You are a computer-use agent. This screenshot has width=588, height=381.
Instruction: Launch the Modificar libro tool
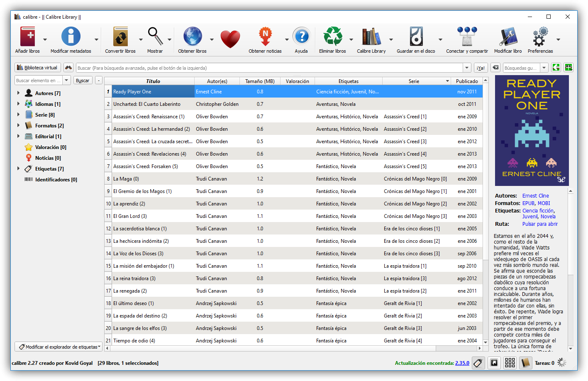[x=508, y=37]
